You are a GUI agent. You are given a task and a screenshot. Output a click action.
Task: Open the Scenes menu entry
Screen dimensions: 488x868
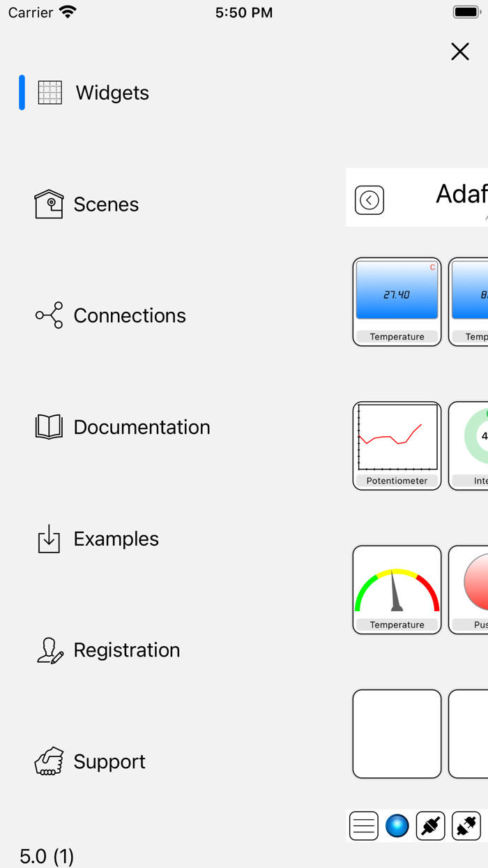(x=106, y=204)
